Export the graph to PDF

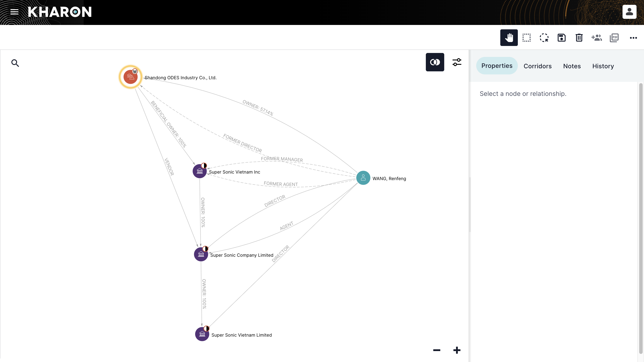(x=614, y=37)
